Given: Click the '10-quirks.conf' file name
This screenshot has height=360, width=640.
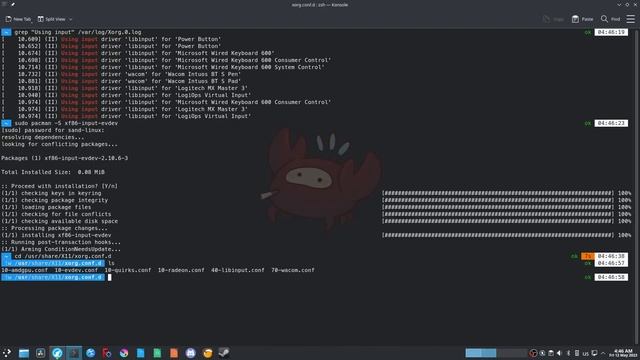Looking at the screenshot, I should point(128,270).
